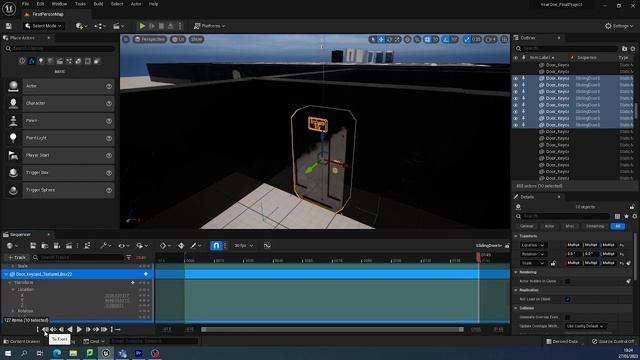
Task: Click the Sequencer Play forward button
Action: [x=79, y=329]
